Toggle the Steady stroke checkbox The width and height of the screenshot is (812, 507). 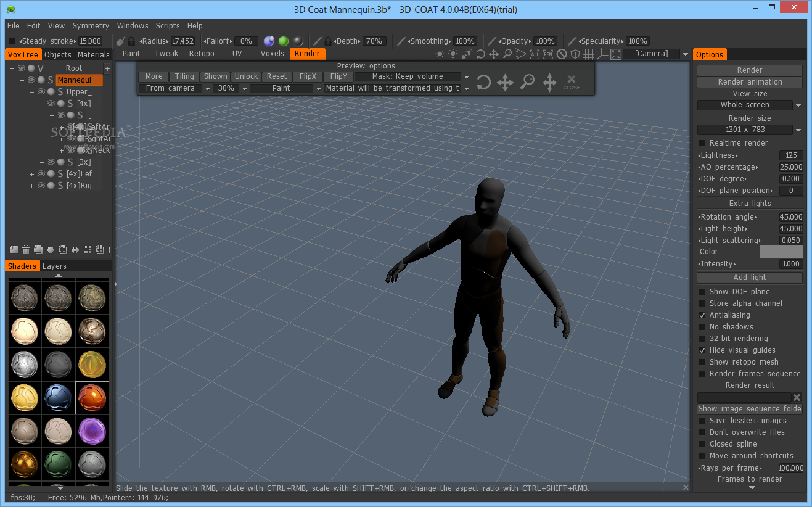12,41
